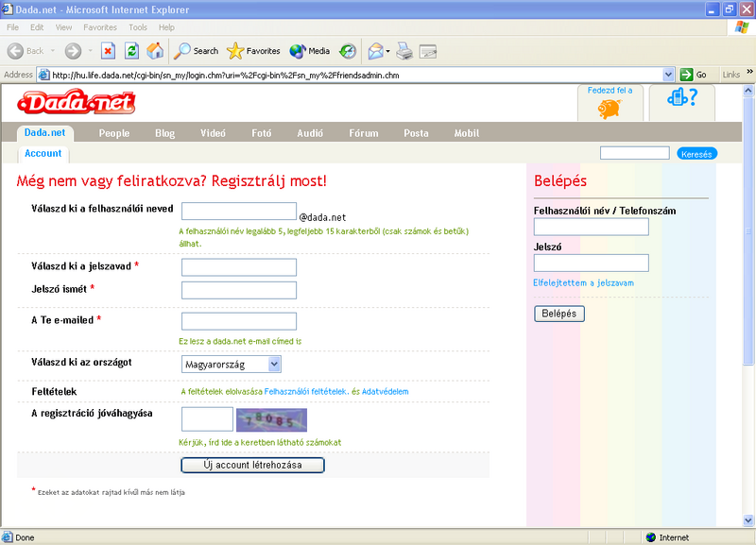Viewport: 756px width, 545px height.
Task: Click the A Te e-mailed field
Action: tap(239, 321)
